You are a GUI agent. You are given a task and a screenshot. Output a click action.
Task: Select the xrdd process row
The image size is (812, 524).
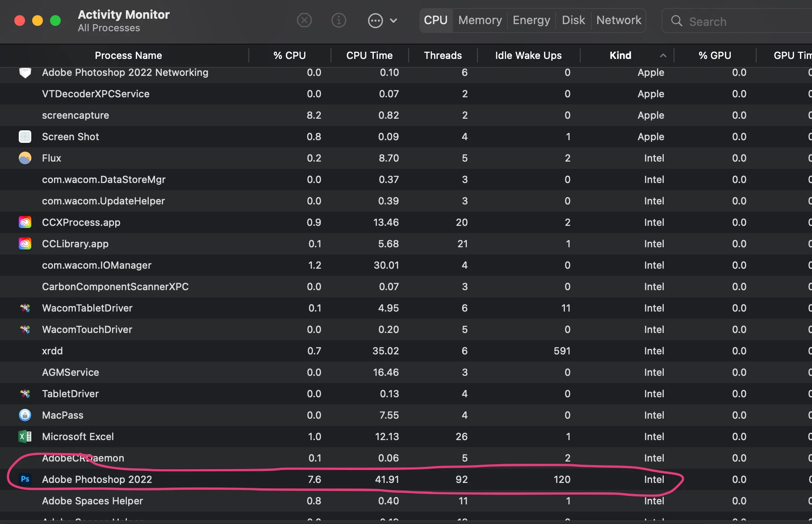(406, 351)
